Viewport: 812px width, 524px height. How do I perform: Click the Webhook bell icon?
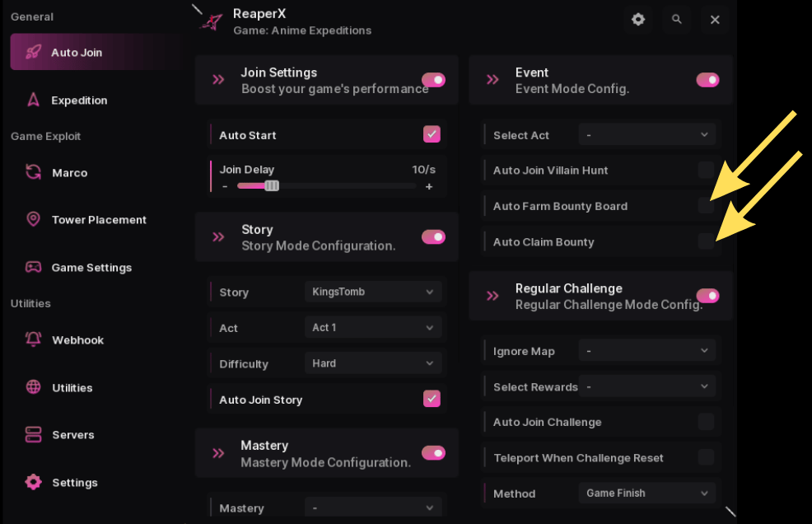pyautogui.click(x=33, y=339)
